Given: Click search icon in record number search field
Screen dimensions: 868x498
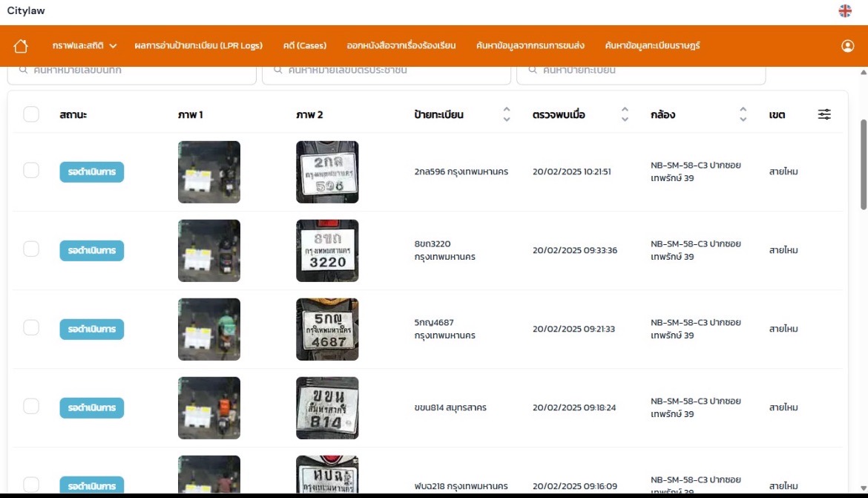Looking at the screenshot, I should click(x=23, y=70).
